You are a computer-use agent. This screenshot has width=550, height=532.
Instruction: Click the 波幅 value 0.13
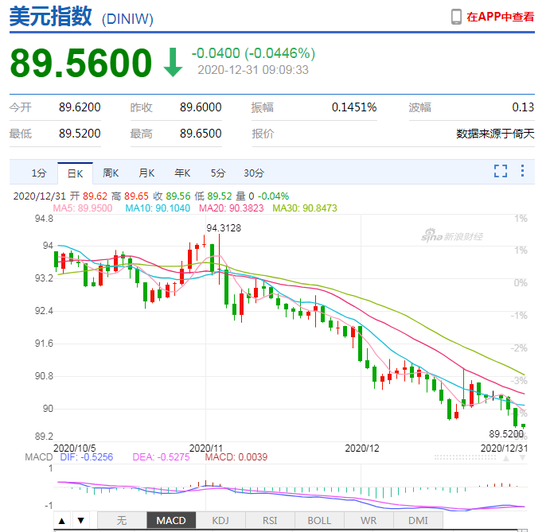(x=523, y=107)
